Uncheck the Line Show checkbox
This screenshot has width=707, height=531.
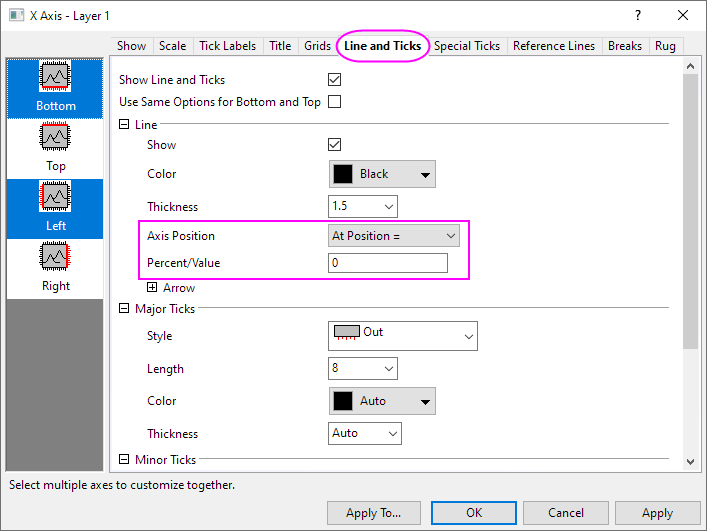(335, 145)
